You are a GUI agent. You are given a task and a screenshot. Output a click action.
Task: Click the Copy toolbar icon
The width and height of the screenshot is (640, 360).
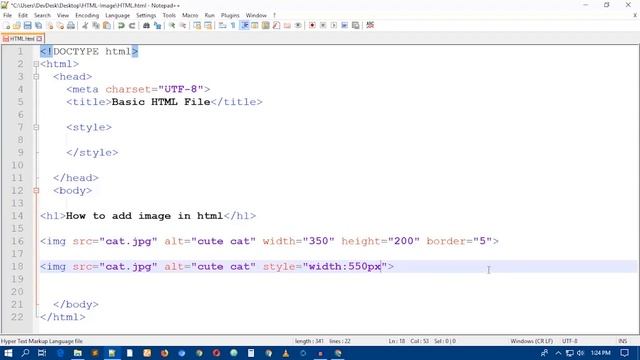[96, 26]
